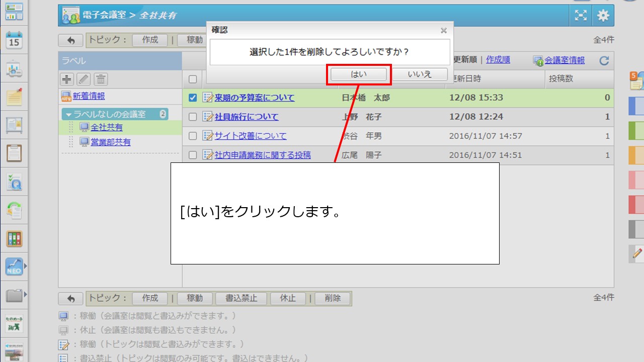Select the gray color swatch on right edge
The image size is (644, 362).
click(636, 229)
